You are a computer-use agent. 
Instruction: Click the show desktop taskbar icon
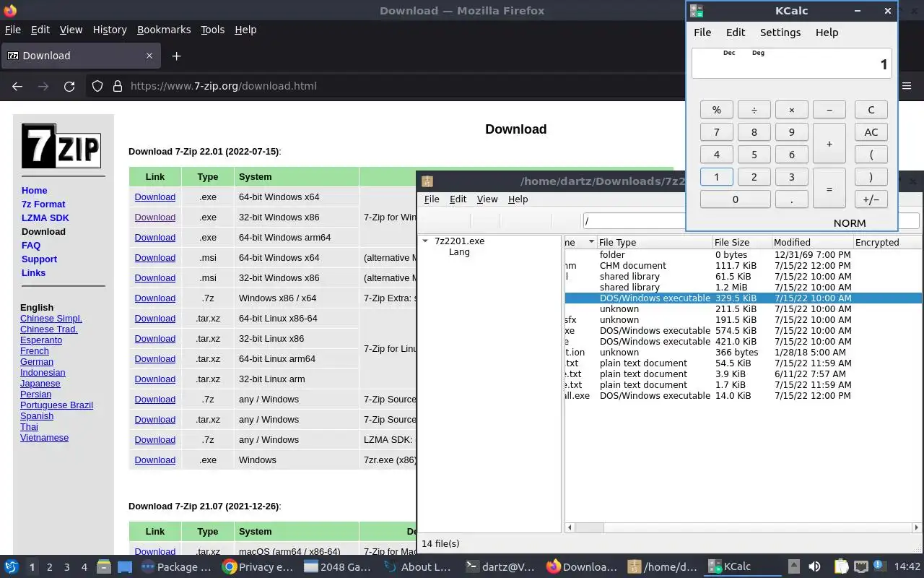[125, 566]
